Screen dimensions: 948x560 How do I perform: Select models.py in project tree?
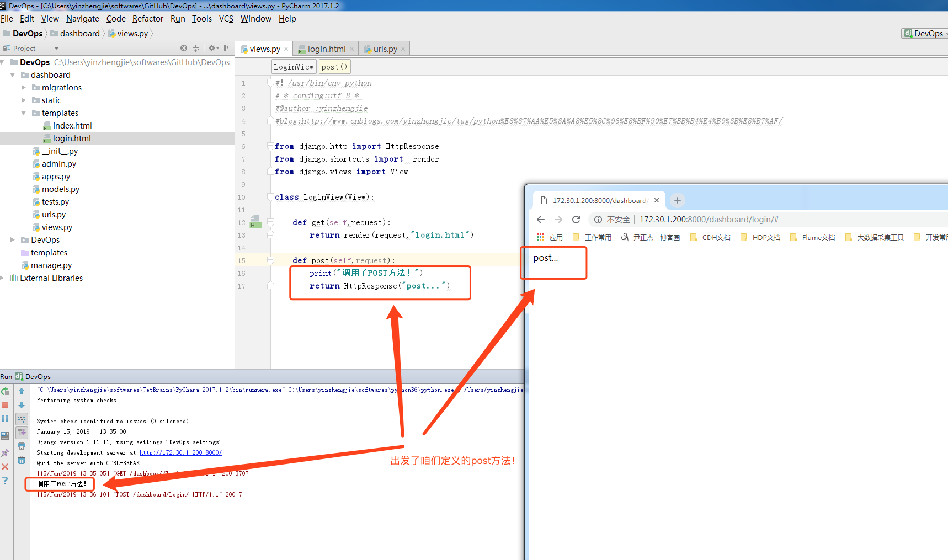(x=61, y=189)
